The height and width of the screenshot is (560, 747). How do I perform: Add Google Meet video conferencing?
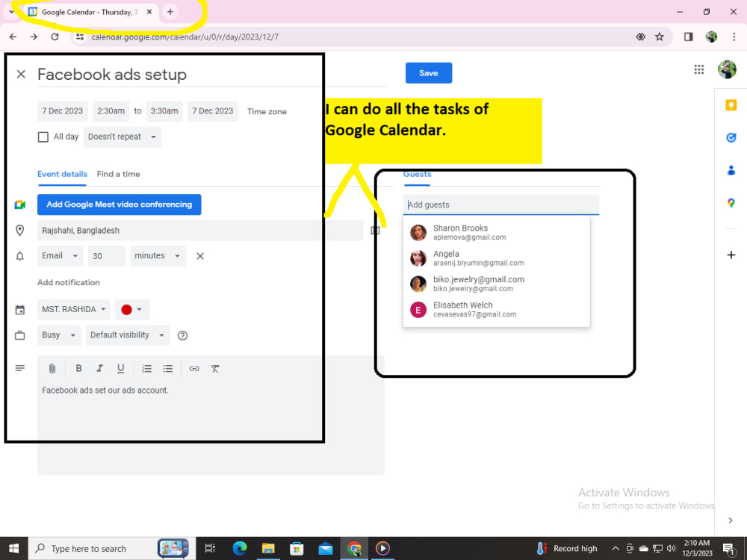tap(119, 205)
